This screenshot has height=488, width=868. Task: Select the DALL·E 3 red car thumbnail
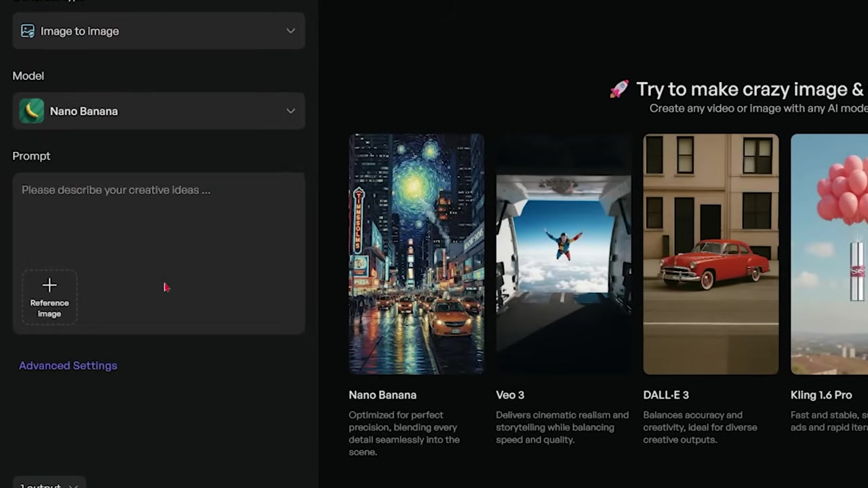click(x=711, y=254)
